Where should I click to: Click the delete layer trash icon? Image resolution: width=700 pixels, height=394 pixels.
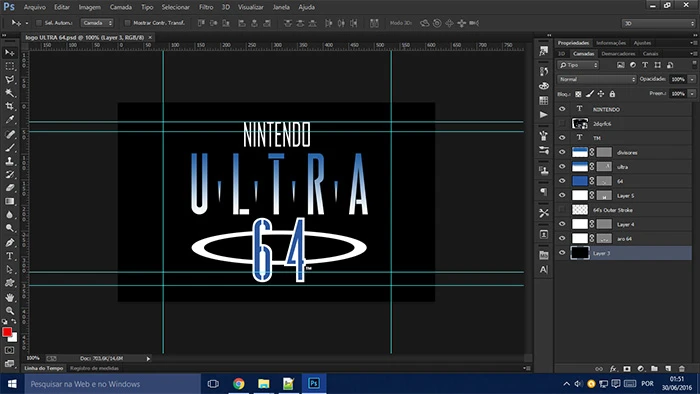(x=681, y=369)
